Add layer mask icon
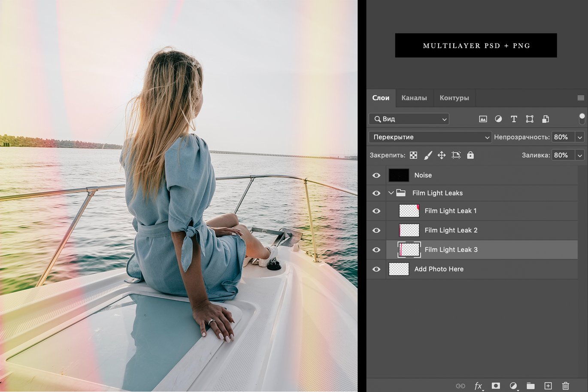This screenshot has height=392, width=588. pos(496,386)
